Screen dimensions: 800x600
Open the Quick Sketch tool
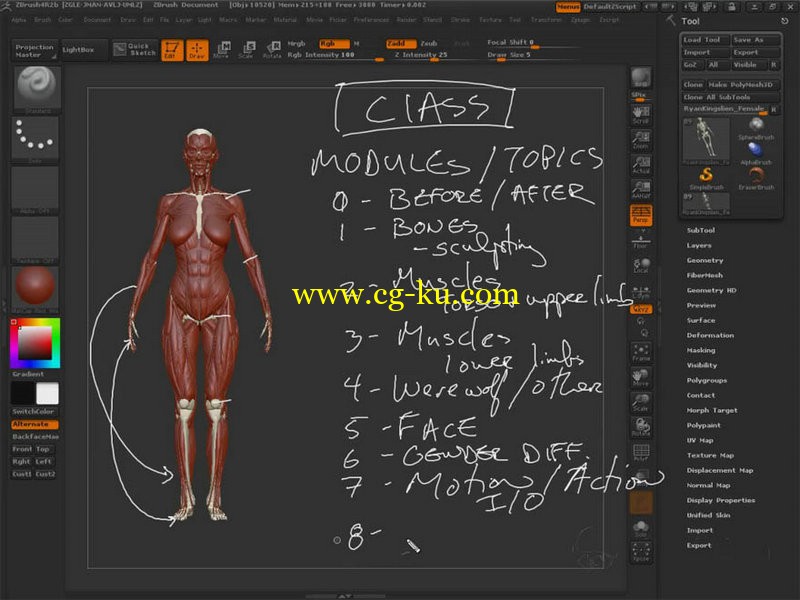pos(135,49)
